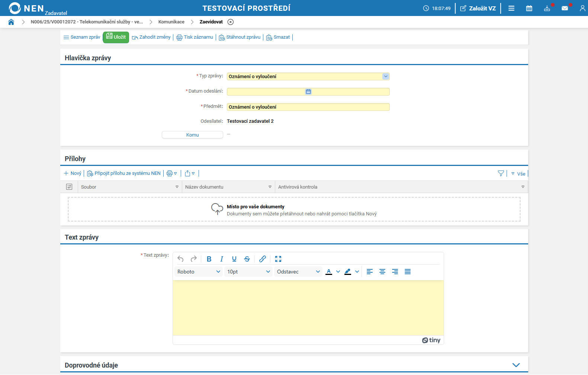Click the home icon in breadcrumb
This screenshot has height=375, width=588.
(x=11, y=22)
